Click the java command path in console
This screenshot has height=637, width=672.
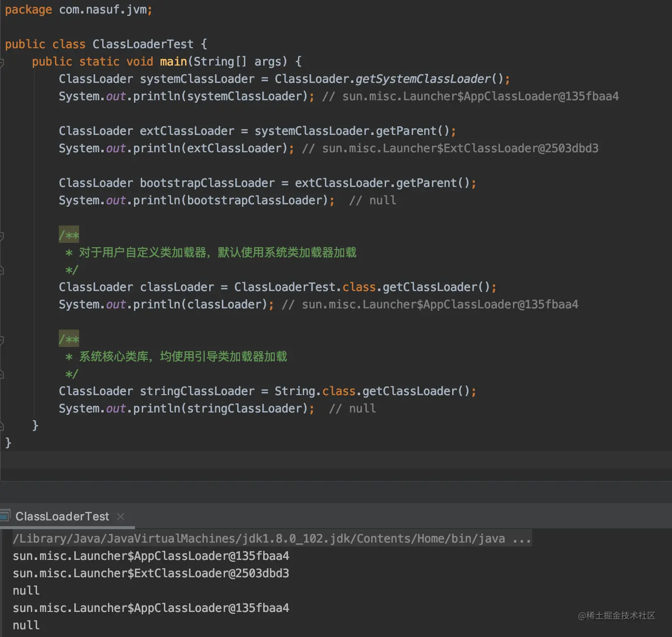259,539
